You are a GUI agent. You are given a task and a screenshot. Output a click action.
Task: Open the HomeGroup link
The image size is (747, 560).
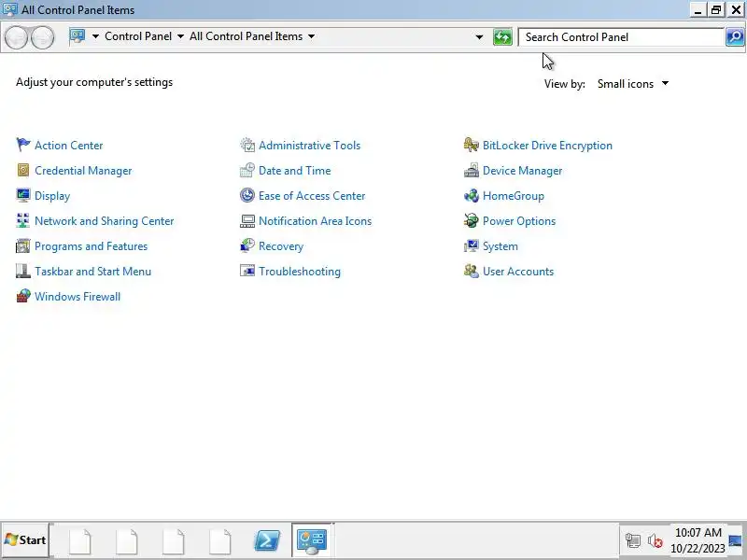(x=514, y=196)
